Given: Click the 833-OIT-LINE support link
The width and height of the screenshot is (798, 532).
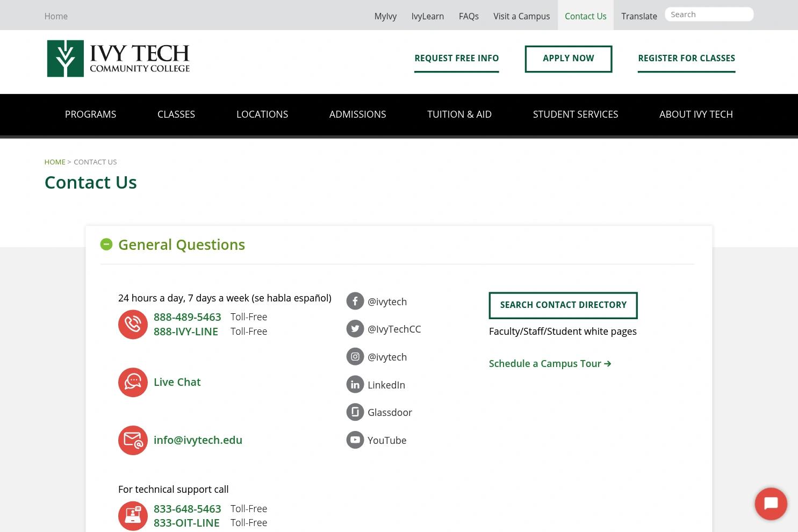Looking at the screenshot, I should click(186, 523).
